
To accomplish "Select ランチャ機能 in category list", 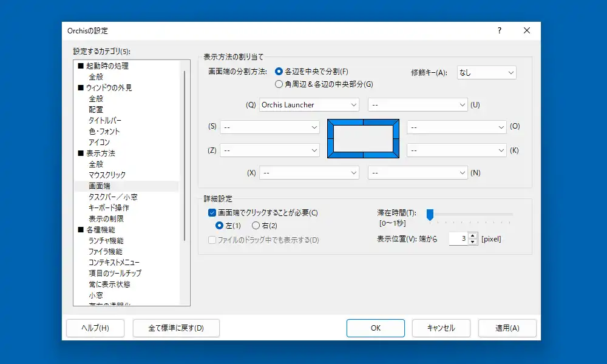I will pyautogui.click(x=106, y=241).
